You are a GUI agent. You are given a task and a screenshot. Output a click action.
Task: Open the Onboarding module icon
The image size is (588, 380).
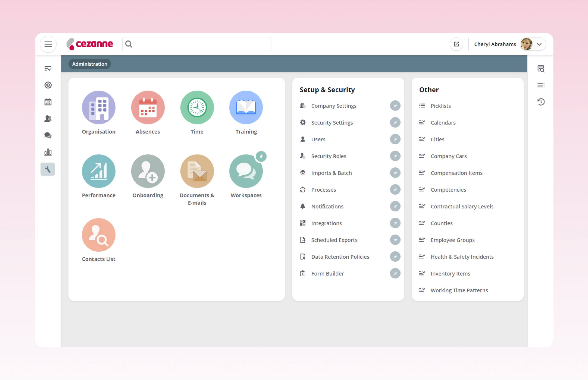point(148,171)
